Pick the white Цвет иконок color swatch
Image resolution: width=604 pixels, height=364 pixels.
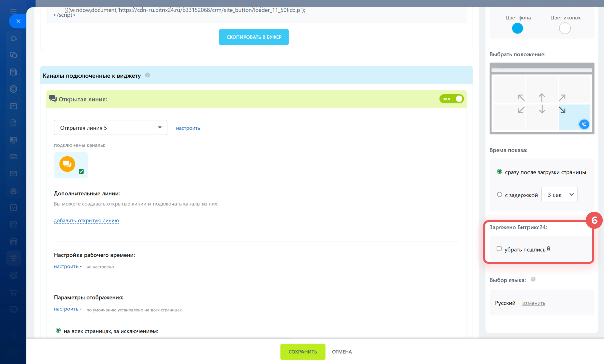coord(565,29)
